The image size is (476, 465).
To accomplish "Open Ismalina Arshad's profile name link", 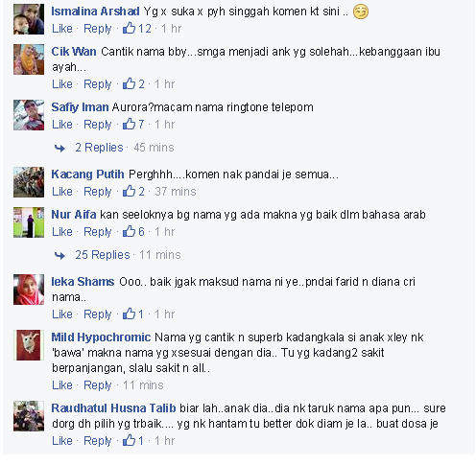I will click(95, 12).
